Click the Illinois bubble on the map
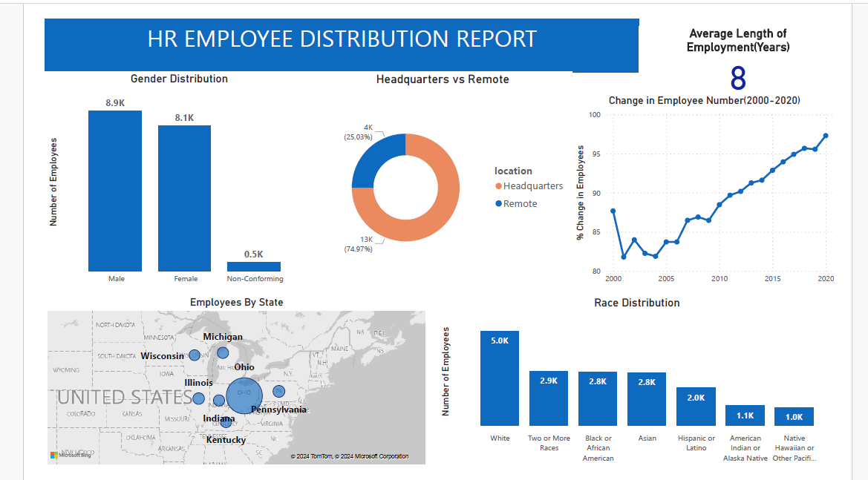The image size is (868, 480). (199, 398)
